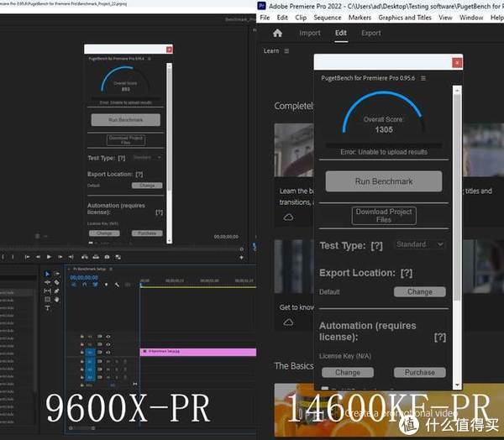Click Download Project Files in right panel
The width and height of the screenshot is (504, 440).
(x=384, y=216)
